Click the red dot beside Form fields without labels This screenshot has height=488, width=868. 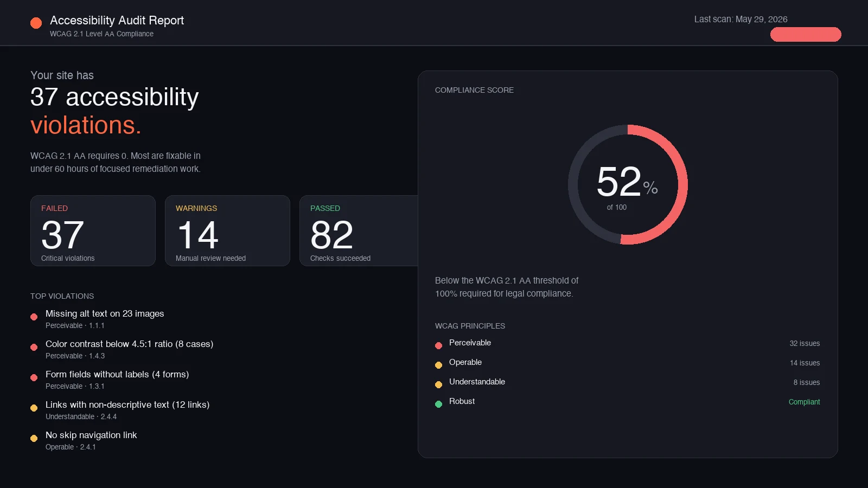coord(34,377)
